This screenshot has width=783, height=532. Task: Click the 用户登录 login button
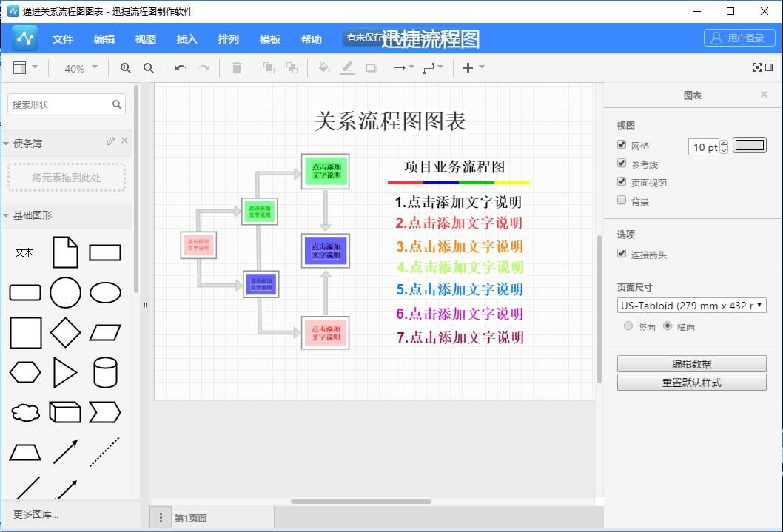pyautogui.click(x=739, y=38)
